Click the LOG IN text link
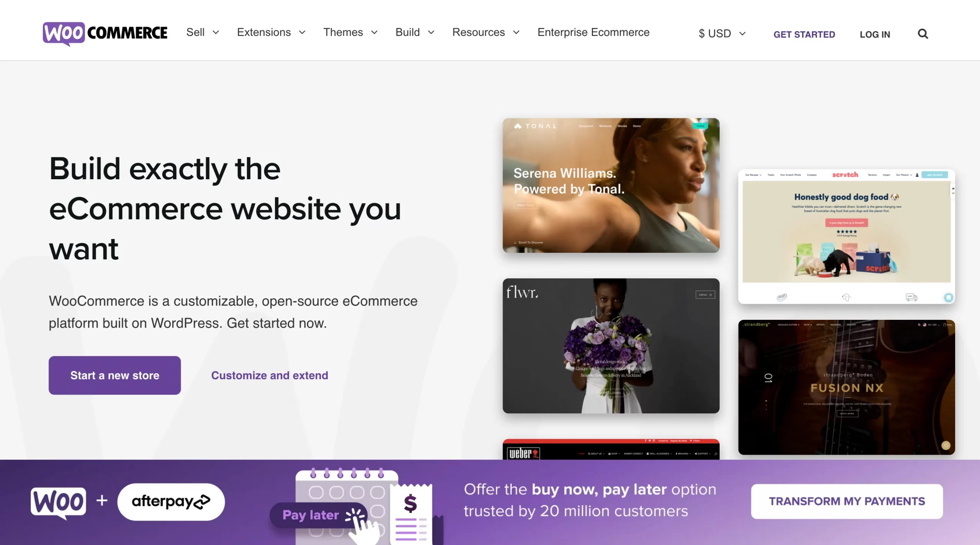Screen dimensions: 980x545 tap(875, 34)
